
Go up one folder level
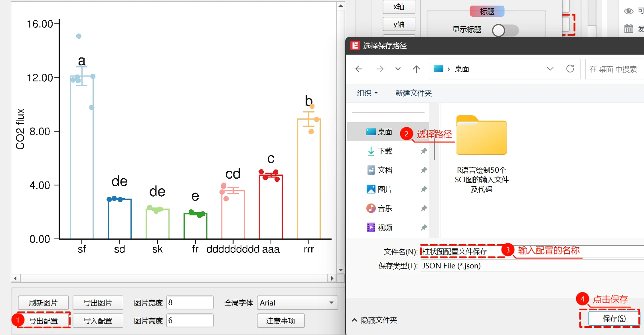416,69
